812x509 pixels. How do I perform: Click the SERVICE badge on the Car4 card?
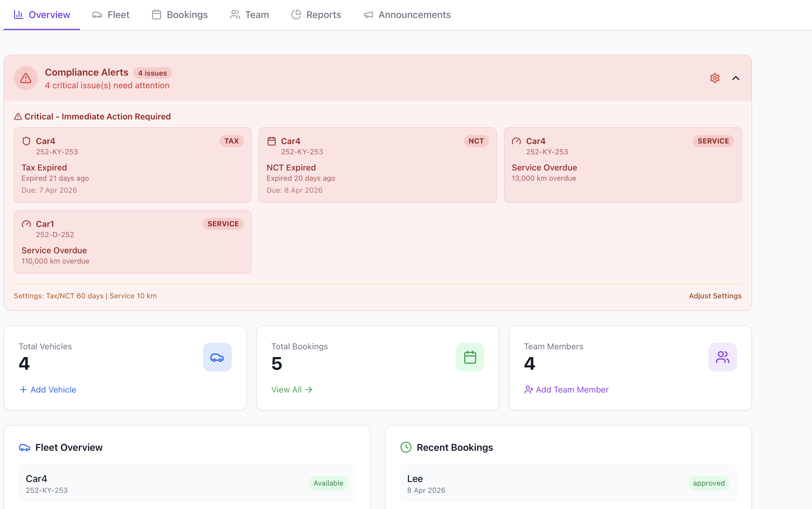[713, 141]
